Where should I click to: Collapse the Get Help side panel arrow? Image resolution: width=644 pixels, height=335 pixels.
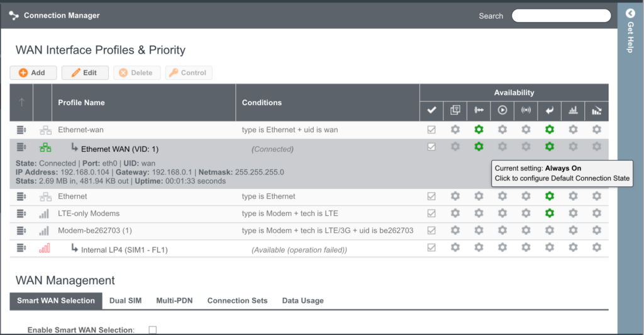(x=630, y=13)
